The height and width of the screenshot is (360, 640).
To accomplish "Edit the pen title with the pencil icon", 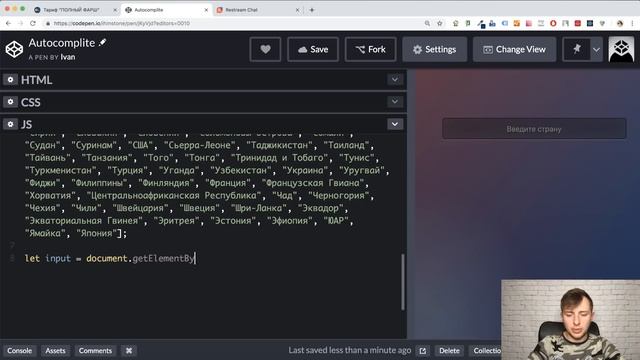I will tap(103, 42).
